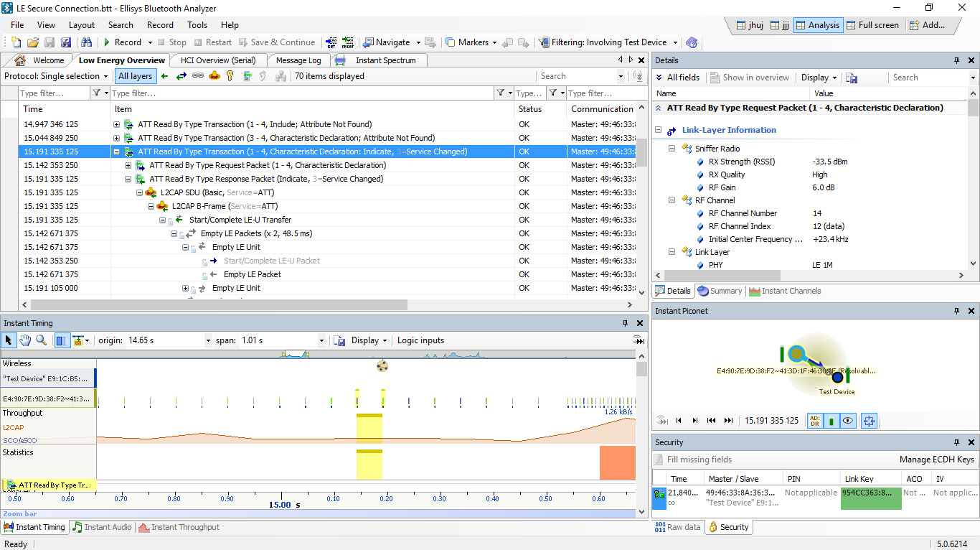Viewport: 980px width, 550px height.
Task: Toggle the AD:DR address display in Instant Piconet
Action: tap(814, 421)
